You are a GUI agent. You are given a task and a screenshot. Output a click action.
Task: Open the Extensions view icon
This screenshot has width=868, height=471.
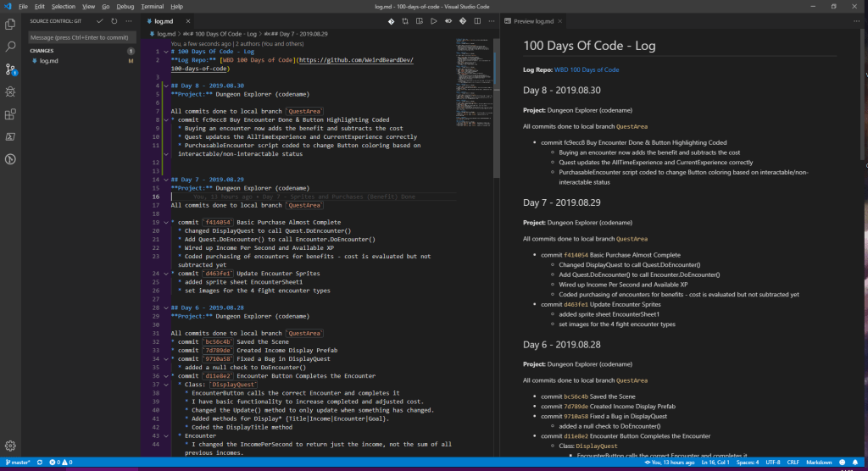[x=10, y=114]
